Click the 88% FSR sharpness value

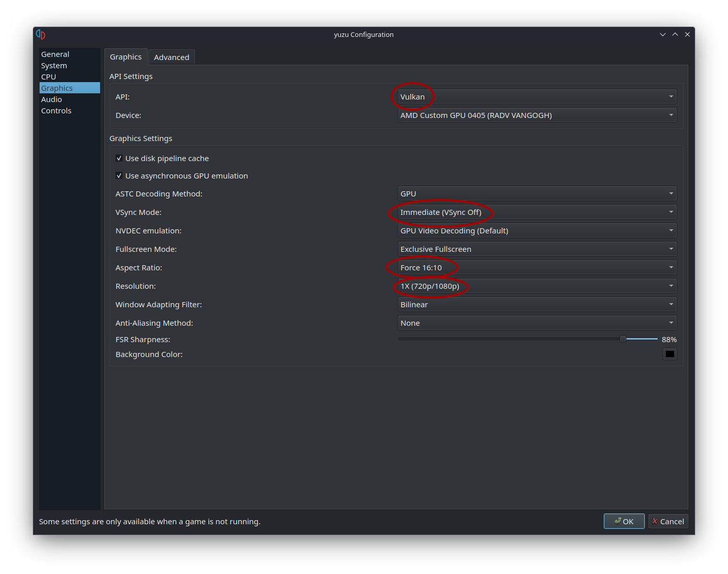[x=669, y=340]
